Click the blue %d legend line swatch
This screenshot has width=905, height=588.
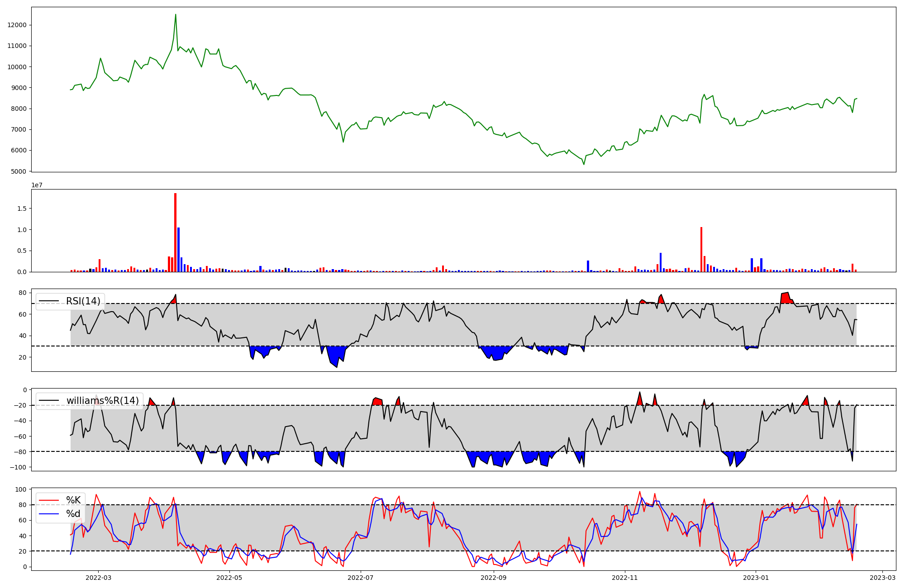[x=49, y=514]
